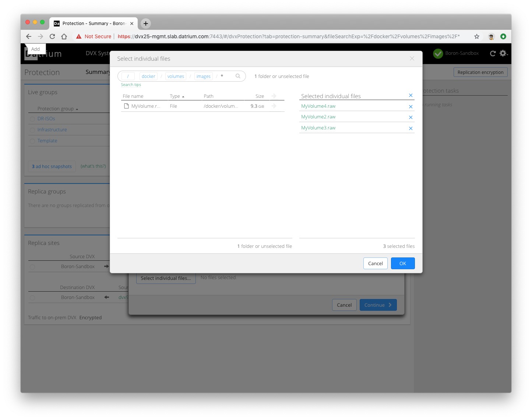Open the Search tips link
Image resolution: width=532 pixels, height=420 pixels.
pyautogui.click(x=131, y=85)
